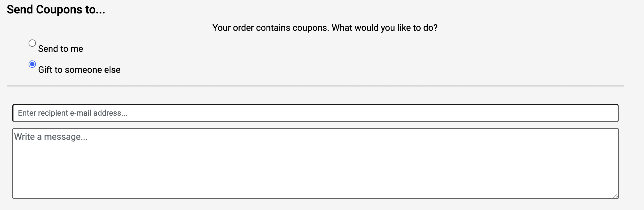Screen dimensions: 644x210
Task: Click the word "me" in the first option
Action: (77, 49)
